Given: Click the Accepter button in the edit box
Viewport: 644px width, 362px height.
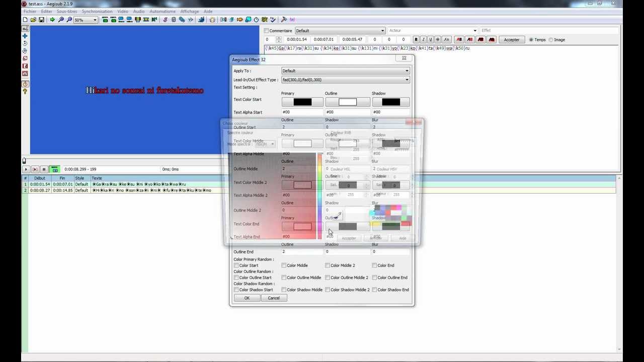Looking at the screenshot, I should tap(512, 40).
